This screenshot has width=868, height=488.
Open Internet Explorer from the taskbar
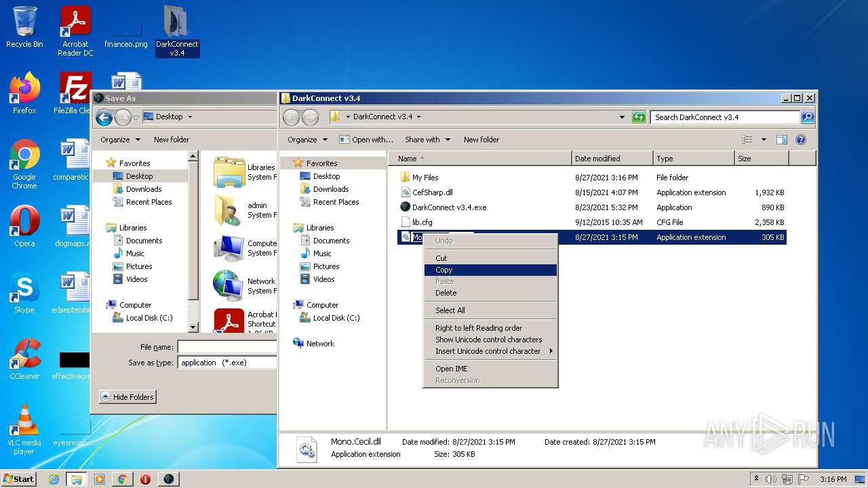click(x=54, y=479)
